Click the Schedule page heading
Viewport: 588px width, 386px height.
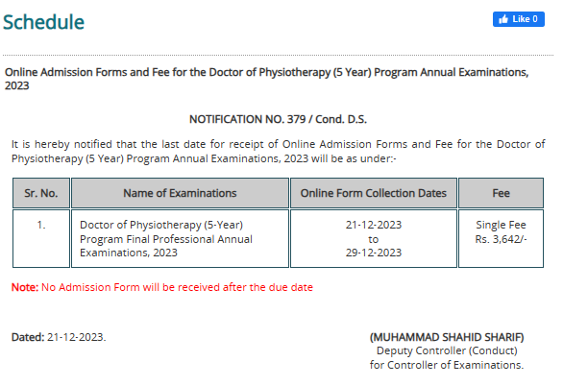[x=43, y=21]
